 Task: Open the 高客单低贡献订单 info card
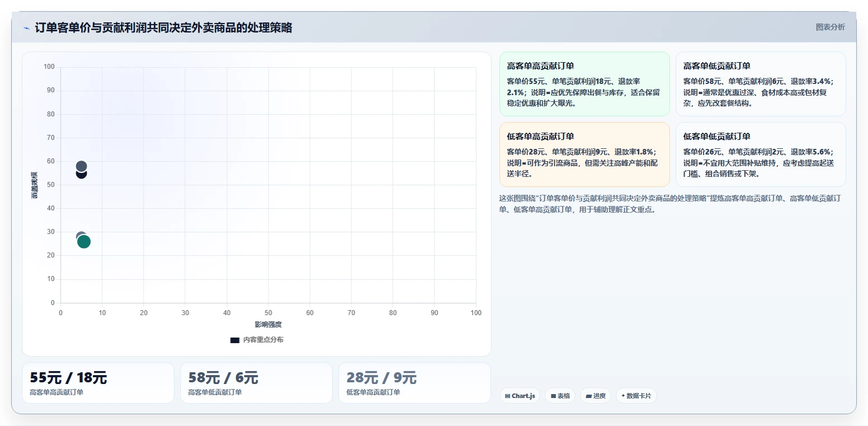pos(761,84)
